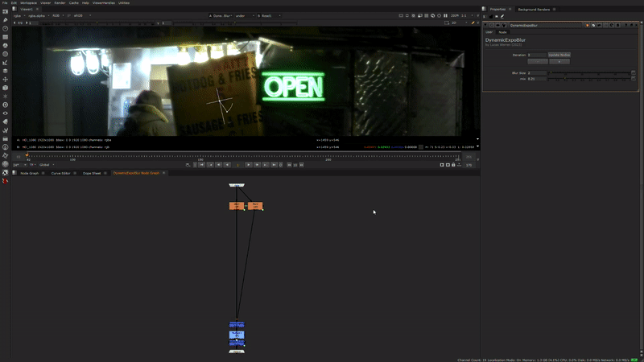Open the 2D viewer mode dropdown
The height and width of the screenshot is (362, 644).
click(459, 23)
